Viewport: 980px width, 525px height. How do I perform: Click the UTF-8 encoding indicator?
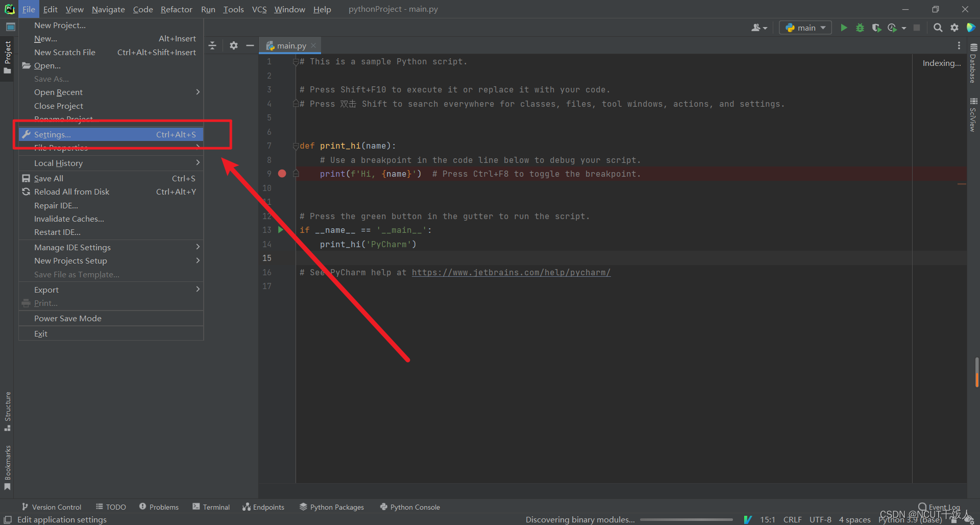click(820, 519)
